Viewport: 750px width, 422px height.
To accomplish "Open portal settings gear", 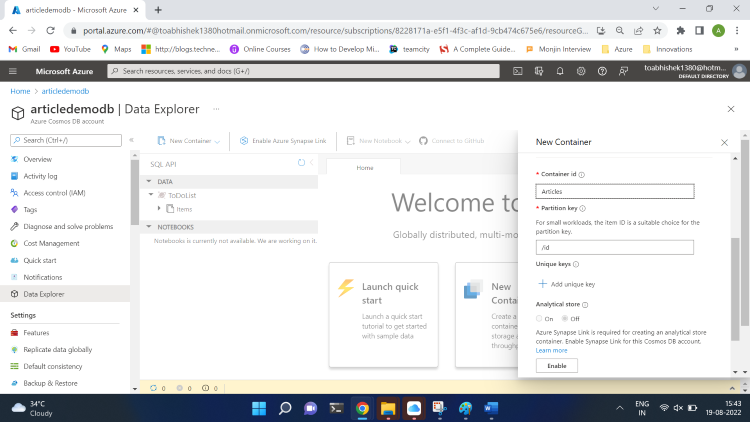I will tap(581, 71).
